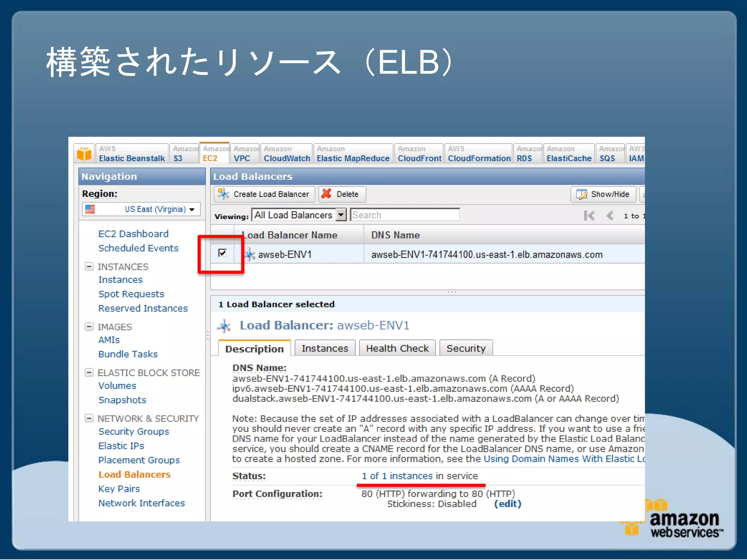Click the DNS Name column header
747x560 pixels.
click(504, 235)
